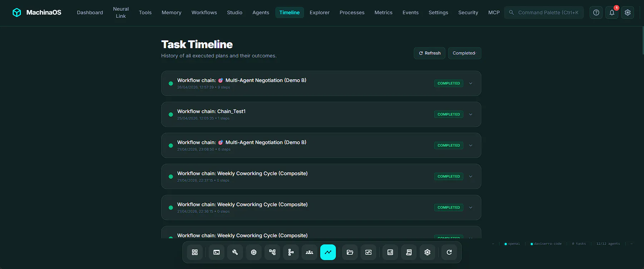Navigate to the Workflows tab
Viewport: 644px width, 269px height.
point(204,12)
